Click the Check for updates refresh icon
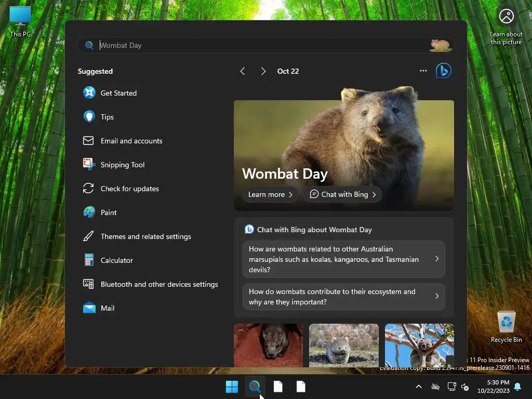532x399 pixels. (88, 188)
